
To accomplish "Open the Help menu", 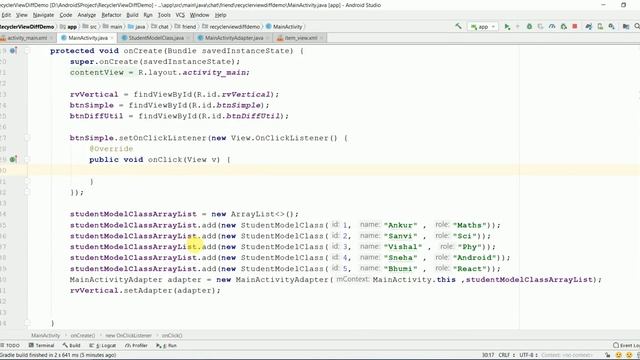I will click(x=220, y=15).
